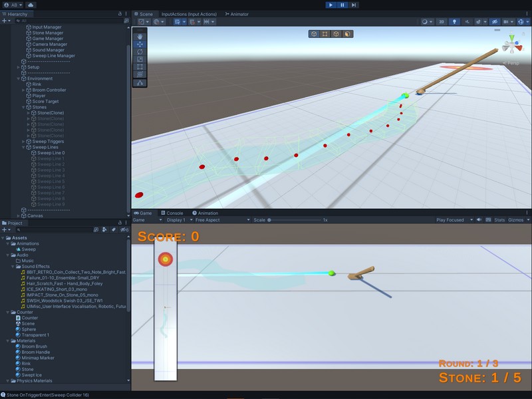The height and width of the screenshot is (399, 532).
Task: Select the Scale tool
Action: point(140,59)
